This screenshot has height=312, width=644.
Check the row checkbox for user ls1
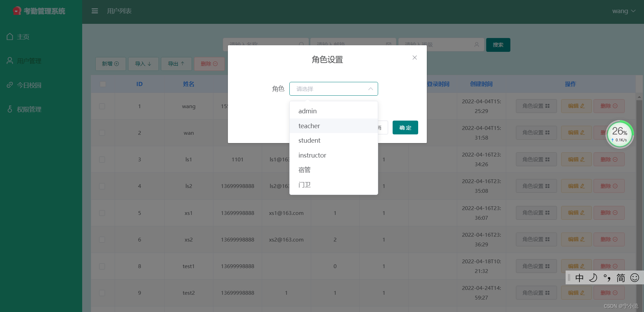102,159
